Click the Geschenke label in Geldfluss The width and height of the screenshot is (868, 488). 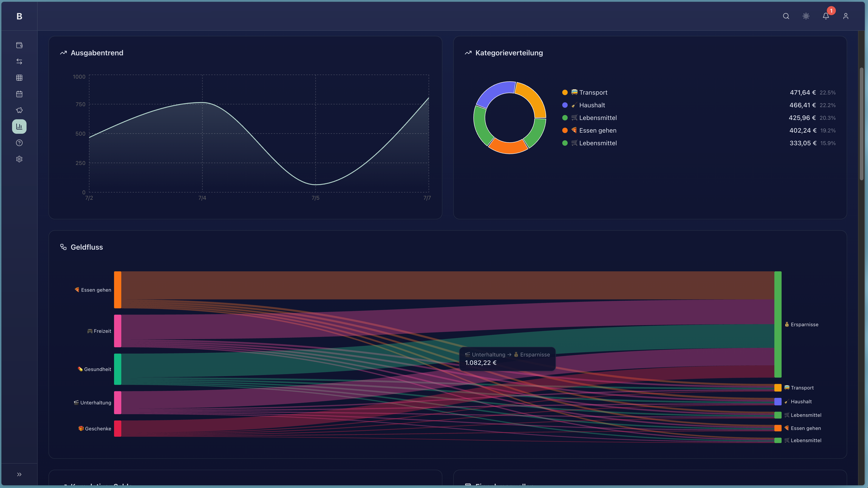(95, 428)
